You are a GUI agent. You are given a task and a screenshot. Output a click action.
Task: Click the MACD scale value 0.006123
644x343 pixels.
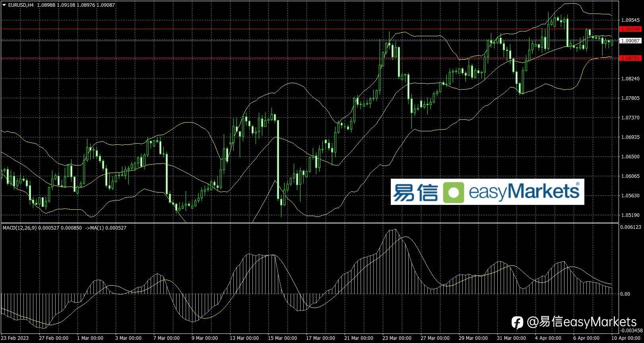(x=631, y=227)
